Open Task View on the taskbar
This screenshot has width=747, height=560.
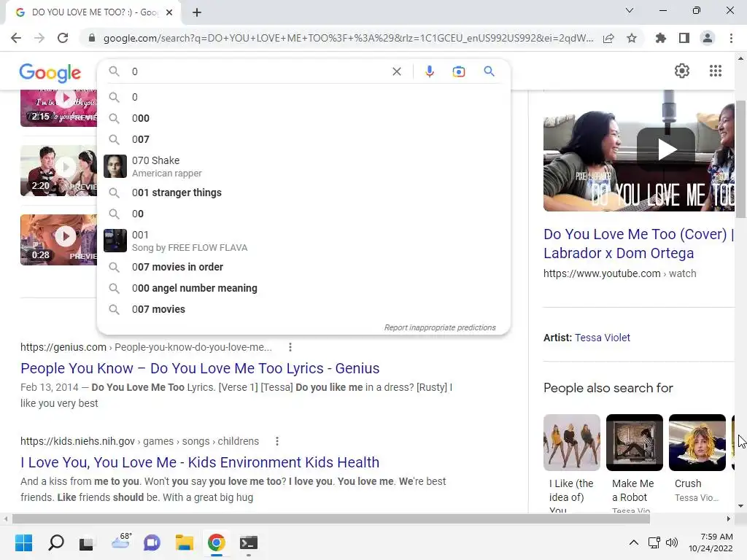tap(87, 543)
